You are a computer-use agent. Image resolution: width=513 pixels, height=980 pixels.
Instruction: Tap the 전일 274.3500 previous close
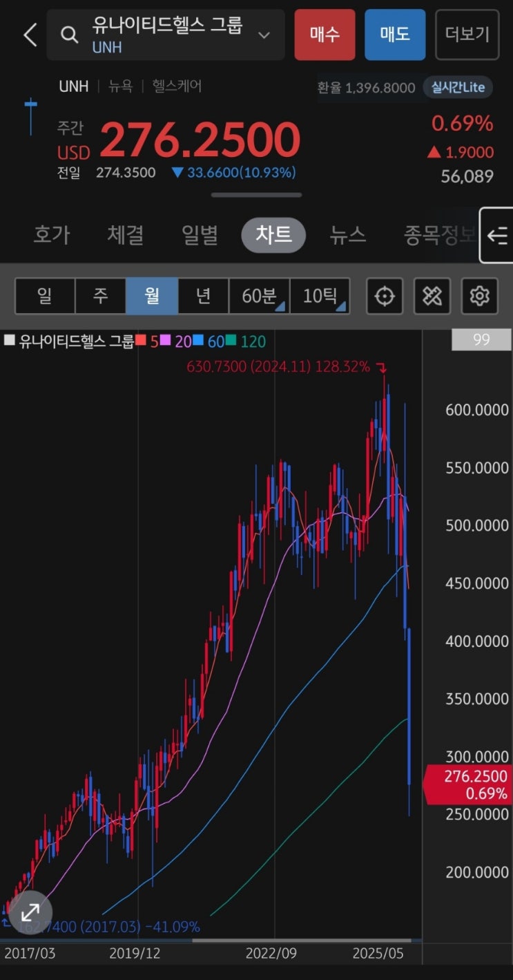coord(106,173)
